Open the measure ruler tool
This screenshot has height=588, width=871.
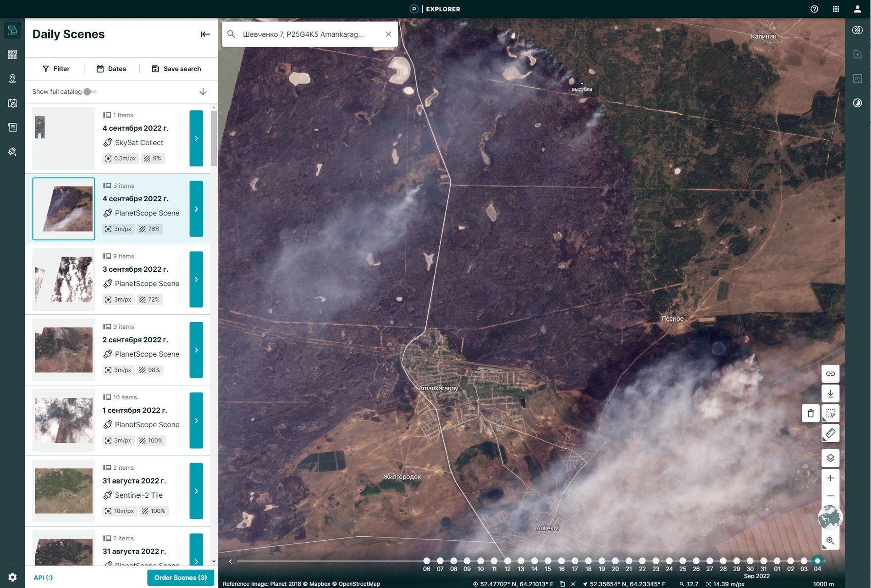click(x=830, y=433)
